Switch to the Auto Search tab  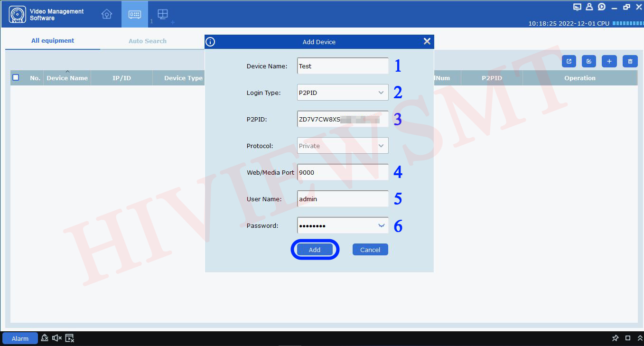pyautogui.click(x=147, y=41)
